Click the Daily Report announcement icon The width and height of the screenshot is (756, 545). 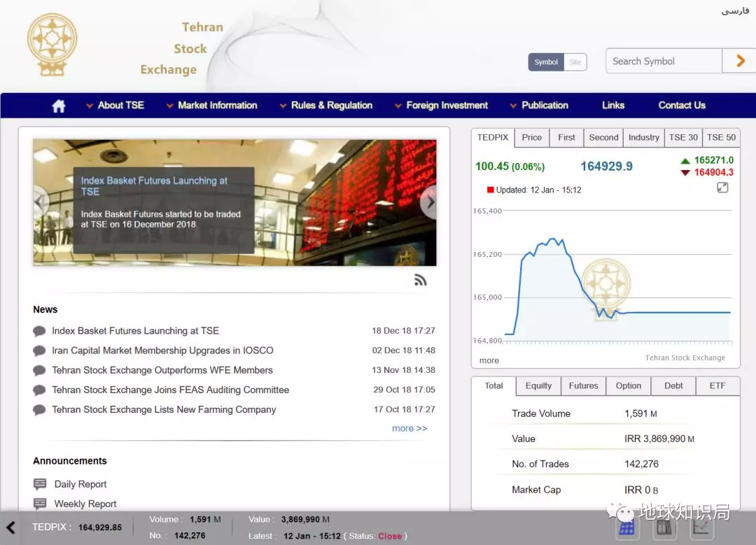[40, 484]
